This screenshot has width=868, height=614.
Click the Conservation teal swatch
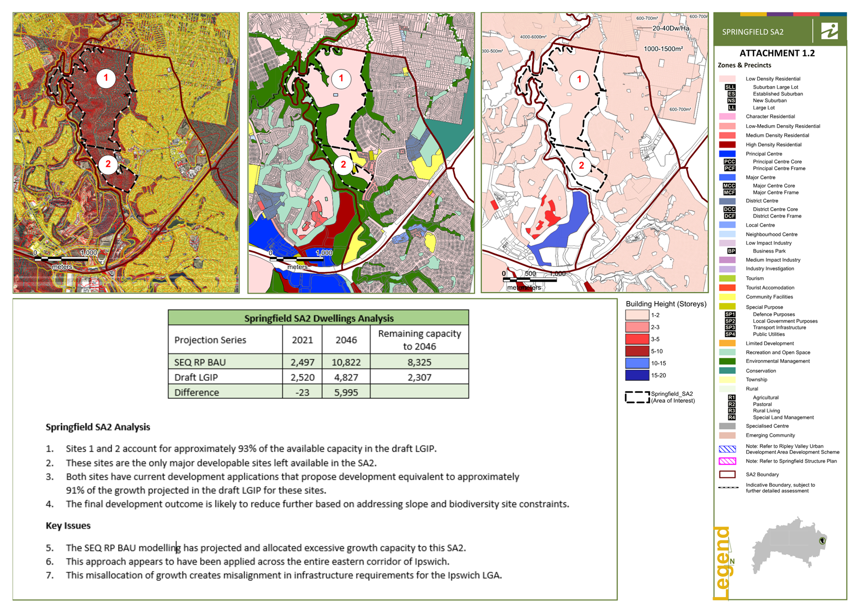pyautogui.click(x=727, y=371)
